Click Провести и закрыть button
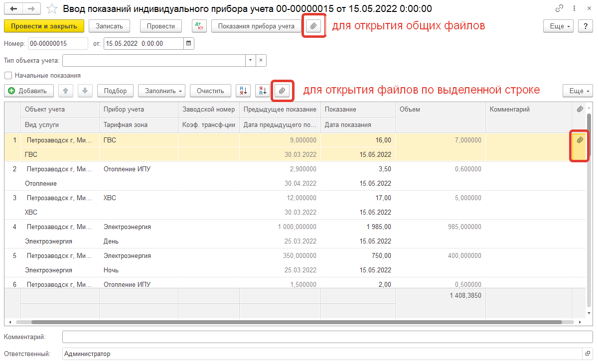The image size is (598, 364). [44, 26]
